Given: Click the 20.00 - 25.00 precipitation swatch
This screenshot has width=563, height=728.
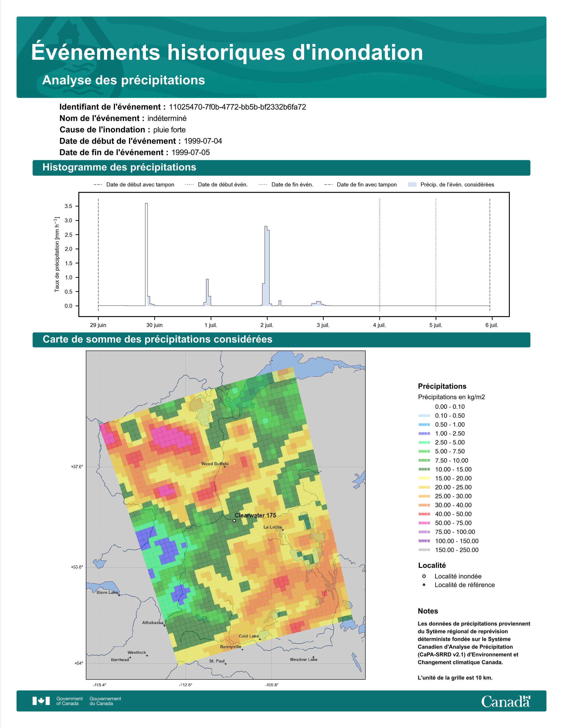Looking at the screenshot, I should coord(424,487).
